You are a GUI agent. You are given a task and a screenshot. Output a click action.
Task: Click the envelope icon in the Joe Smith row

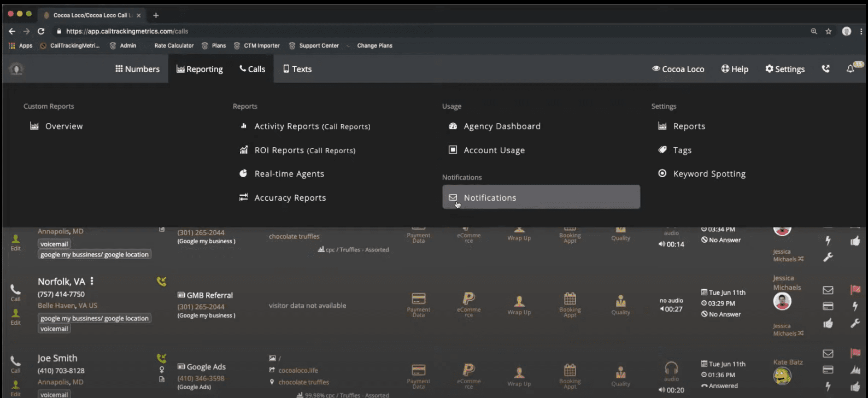[x=828, y=354]
